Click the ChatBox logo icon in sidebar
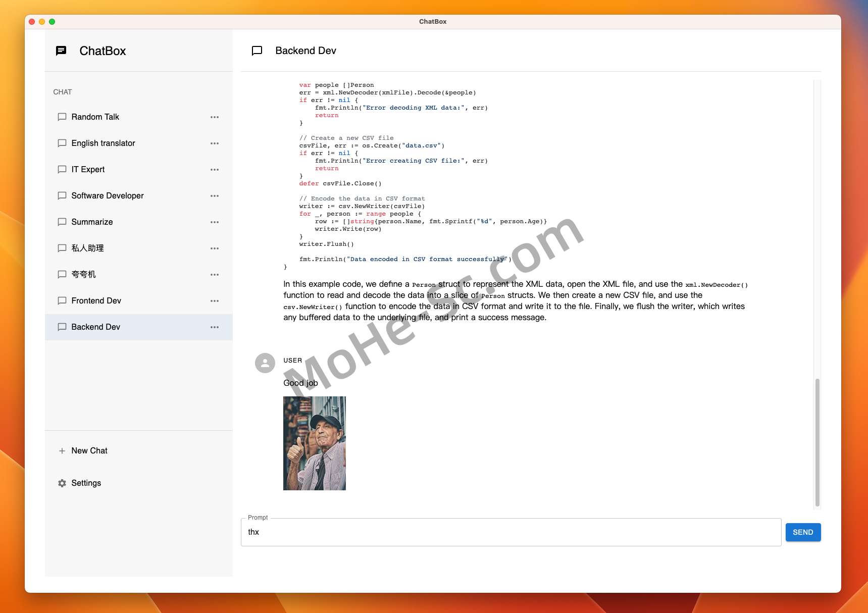This screenshot has width=868, height=613. tap(61, 50)
